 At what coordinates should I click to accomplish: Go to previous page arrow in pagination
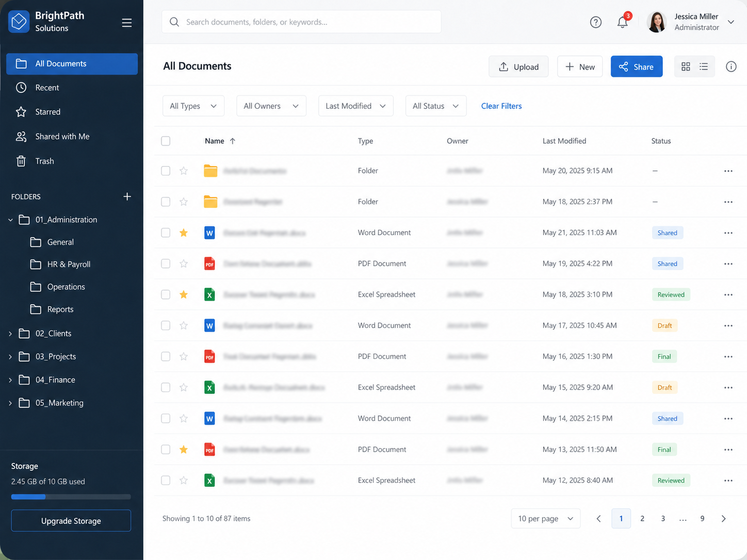click(598, 519)
